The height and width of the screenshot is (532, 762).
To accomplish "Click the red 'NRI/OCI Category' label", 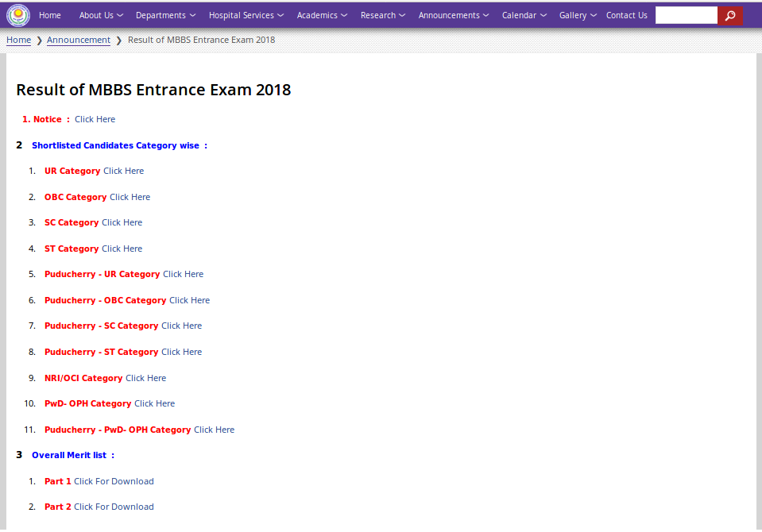I will (x=83, y=379).
